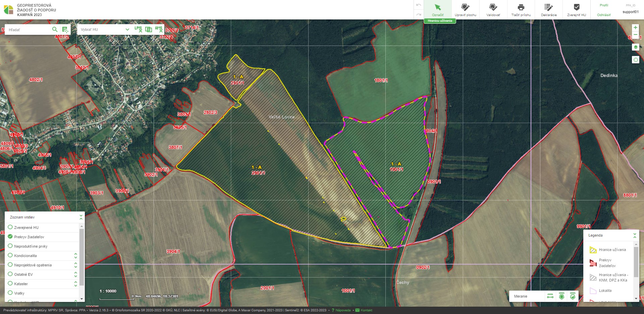Click the Hľadať search field
This screenshot has width=644, height=314.
[x=29, y=29]
